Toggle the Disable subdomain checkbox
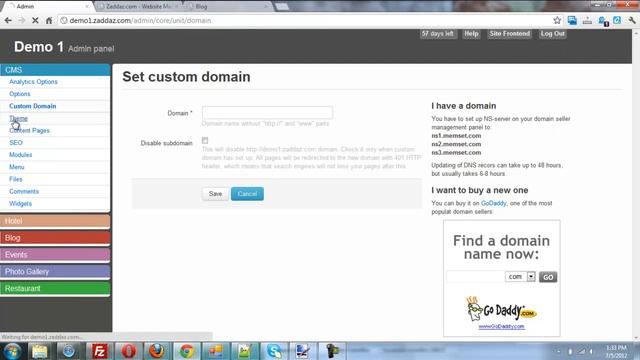 (205, 141)
